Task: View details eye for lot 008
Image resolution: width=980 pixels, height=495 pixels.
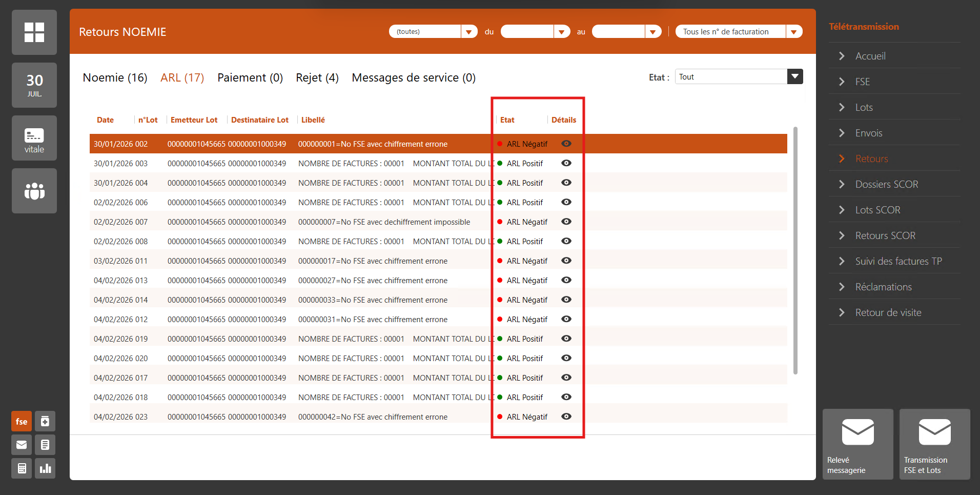Action: (566, 241)
